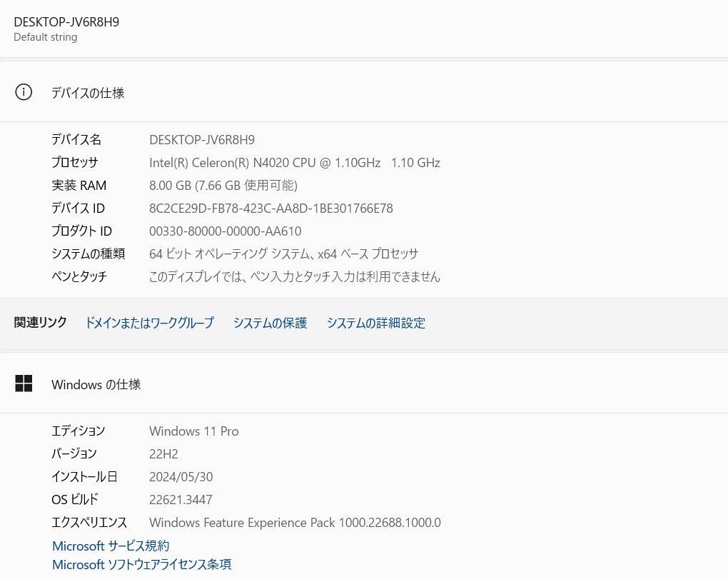This screenshot has height=577, width=728.
Task: Click the プロダクト ID label
Action: click(x=81, y=231)
